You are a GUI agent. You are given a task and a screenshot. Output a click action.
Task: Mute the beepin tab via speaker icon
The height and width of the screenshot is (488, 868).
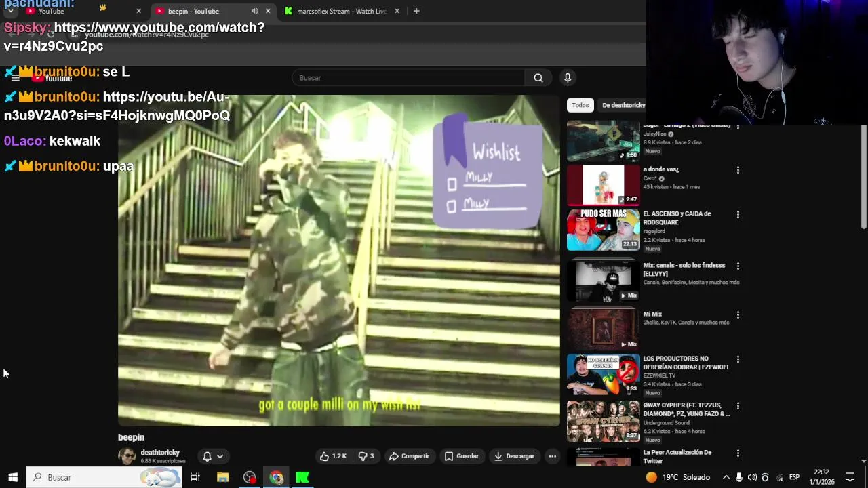point(254,11)
